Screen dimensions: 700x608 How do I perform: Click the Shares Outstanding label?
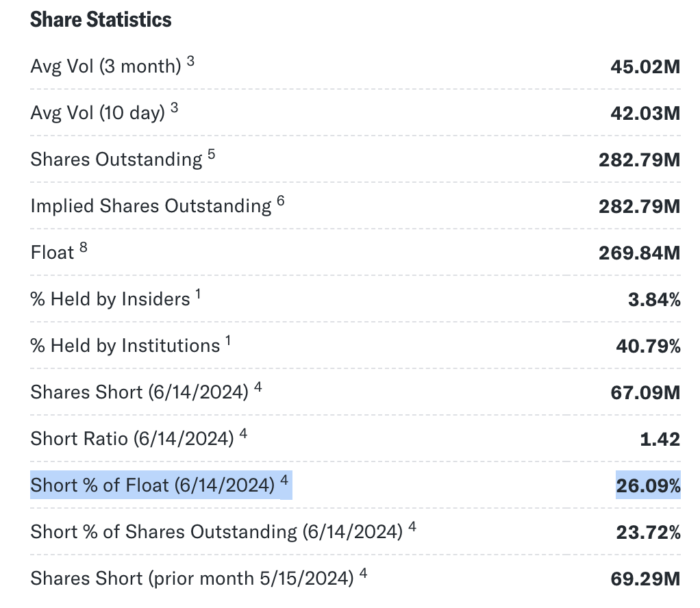[116, 160]
